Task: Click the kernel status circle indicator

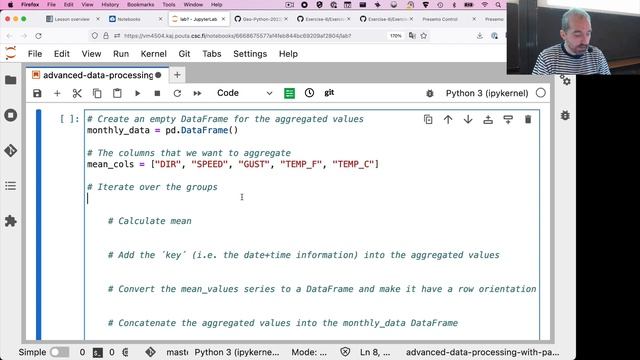Action: click(541, 93)
